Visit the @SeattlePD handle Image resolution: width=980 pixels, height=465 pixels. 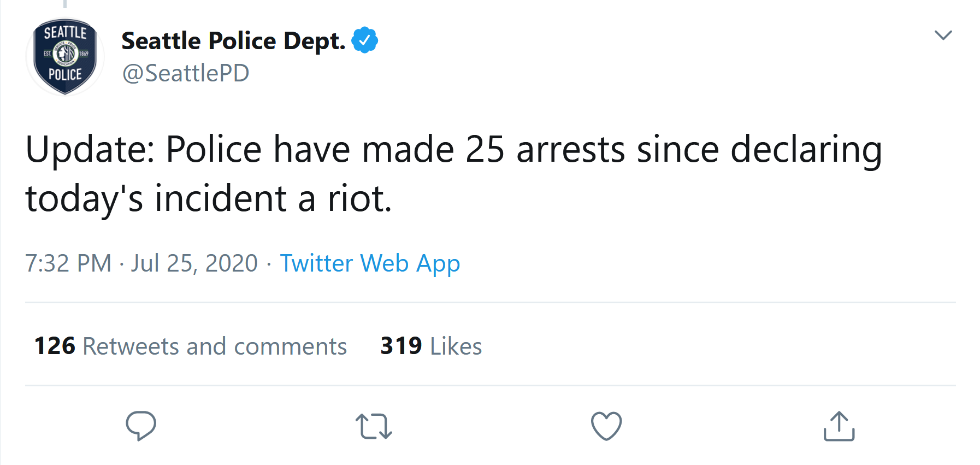point(186,73)
